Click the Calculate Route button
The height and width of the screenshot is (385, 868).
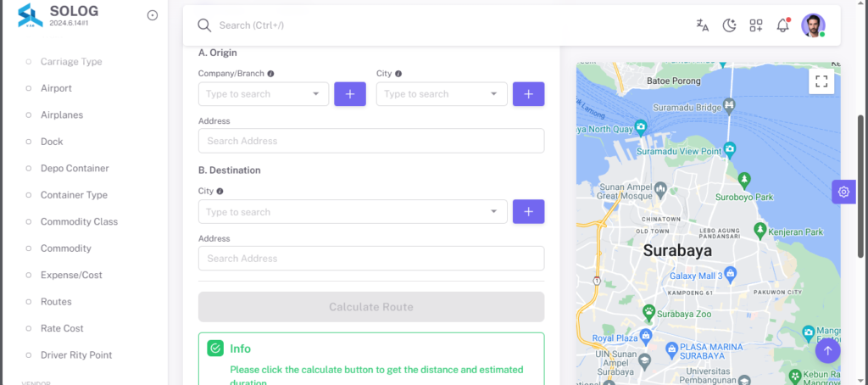pos(371,307)
